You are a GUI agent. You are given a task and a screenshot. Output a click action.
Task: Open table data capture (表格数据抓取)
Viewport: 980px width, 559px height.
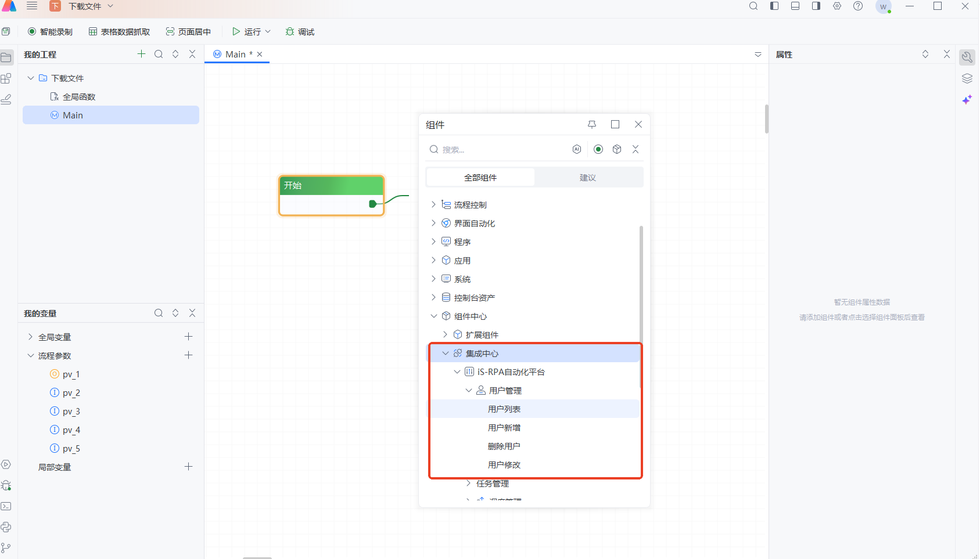coord(119,32)
